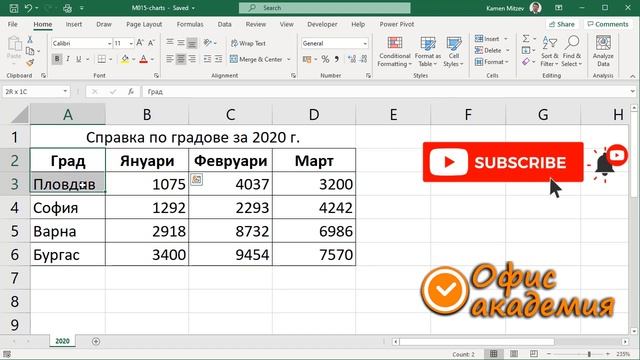The width and height of the screenshot is (640, 360).
Task: Click the Format Painter brush icon
Action: tap(30, 62)
